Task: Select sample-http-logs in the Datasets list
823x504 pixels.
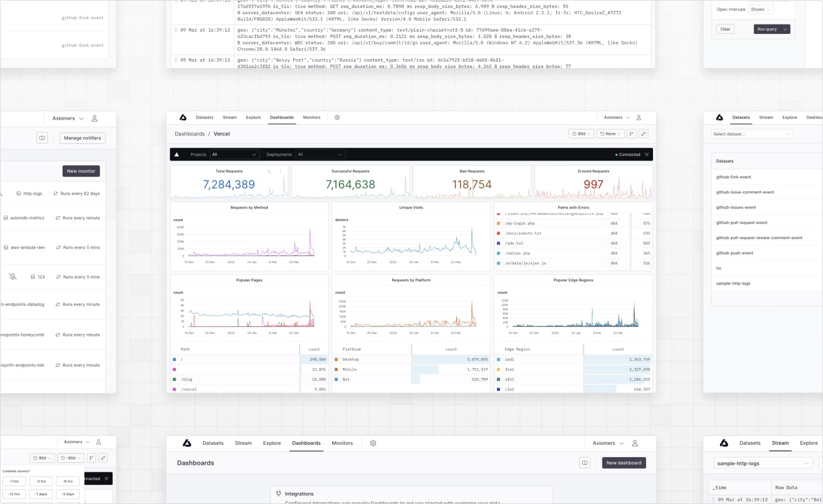Action: [733, 284]
